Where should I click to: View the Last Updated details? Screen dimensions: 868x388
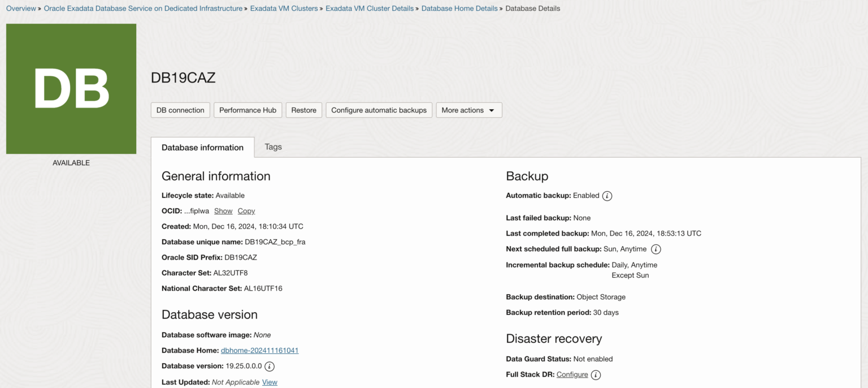click(270, 382)
